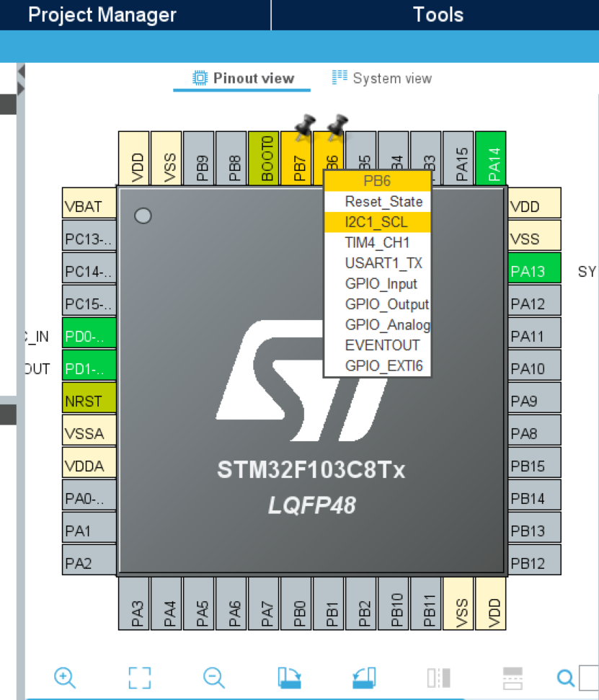Viewport: 599px width, 700px height.
Task: Click the pin search input field
Action: pos(589,678)
